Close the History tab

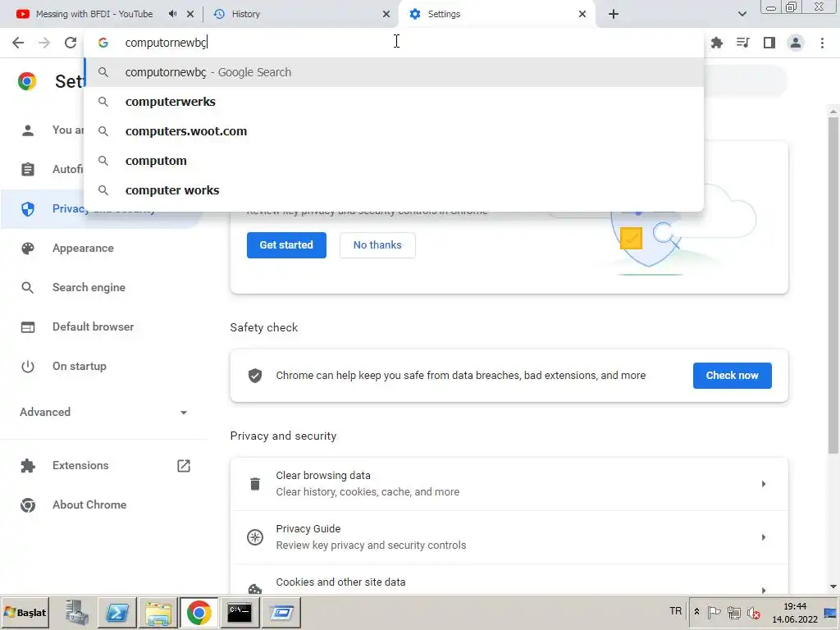386,14
